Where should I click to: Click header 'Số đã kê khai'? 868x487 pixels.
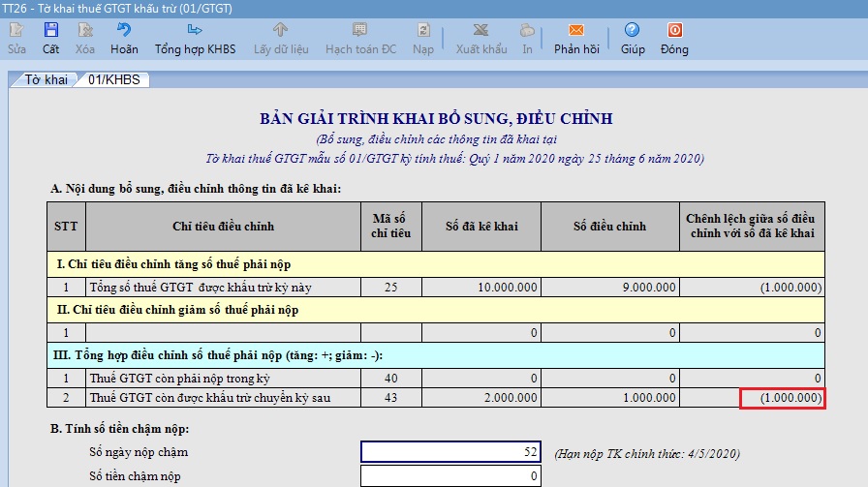481,227
